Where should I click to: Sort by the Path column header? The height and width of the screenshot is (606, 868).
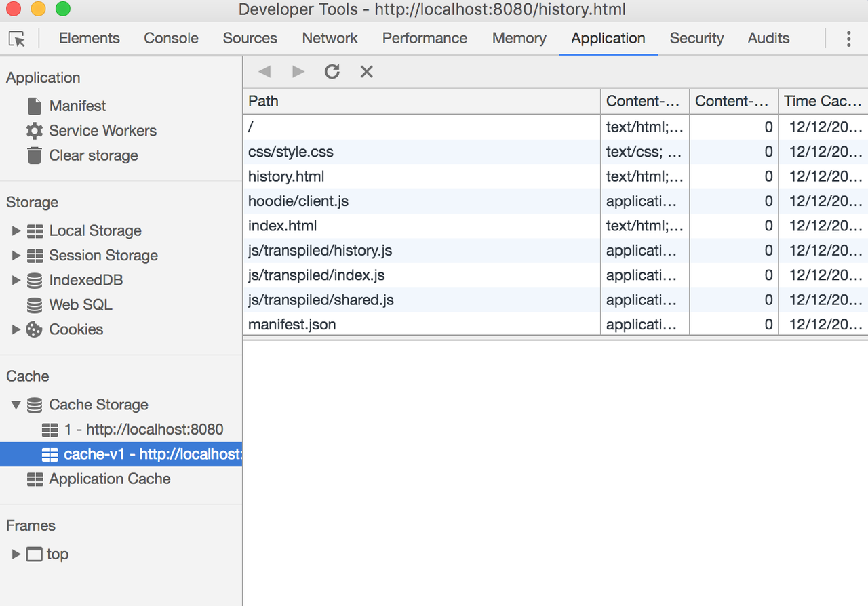tap(422, 102)
